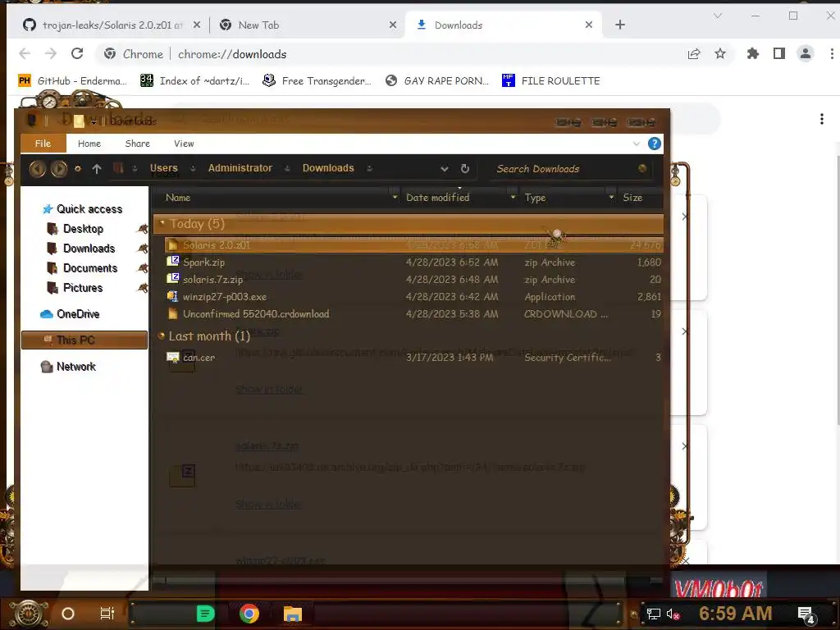Click Explorer horizontal scrollbar

pos(395,580)
